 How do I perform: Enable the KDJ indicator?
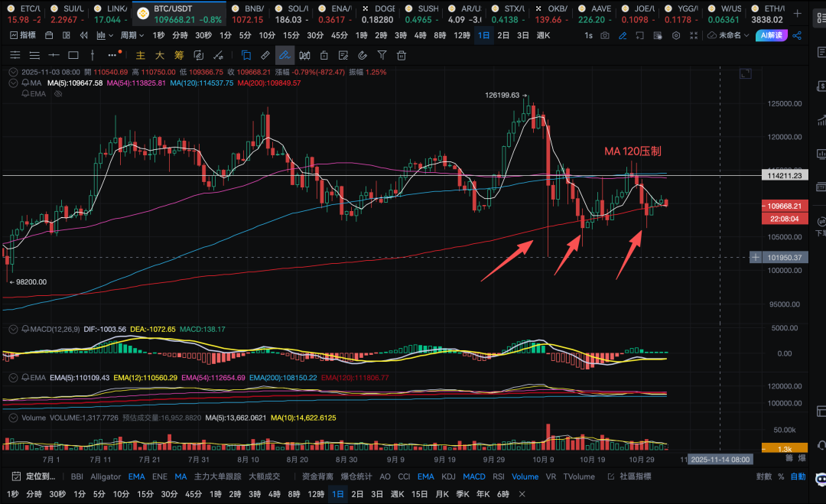(448, 476)
